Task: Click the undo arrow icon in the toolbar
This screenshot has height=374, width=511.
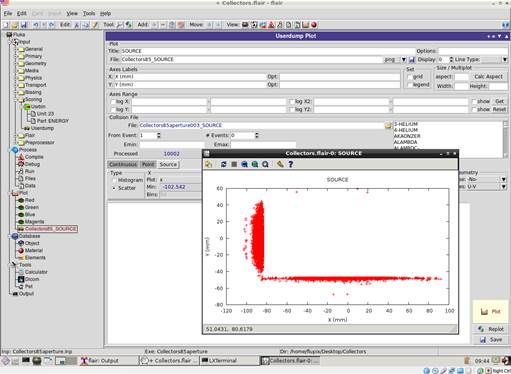Action: 36,25
